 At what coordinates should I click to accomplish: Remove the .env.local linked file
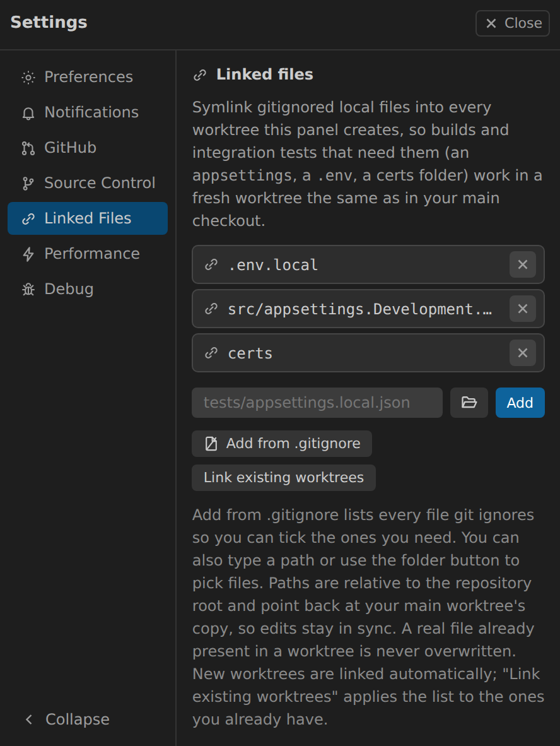522,264
